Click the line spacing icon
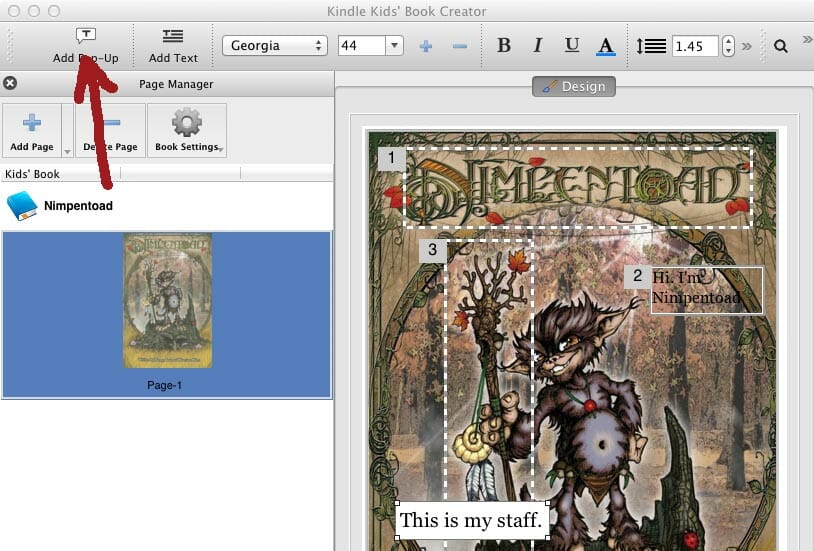Viewport: 814px width, 551px height. tap(652, 46)
